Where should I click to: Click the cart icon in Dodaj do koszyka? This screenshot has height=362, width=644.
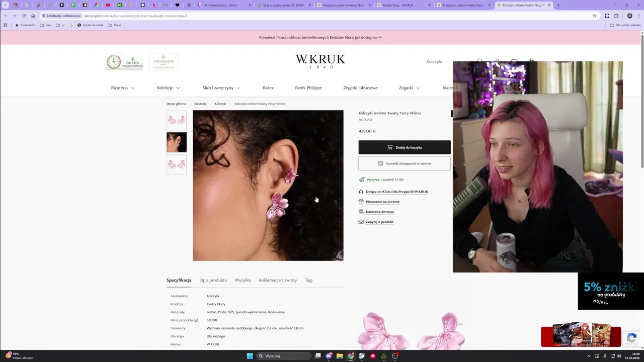pos(390,147)
